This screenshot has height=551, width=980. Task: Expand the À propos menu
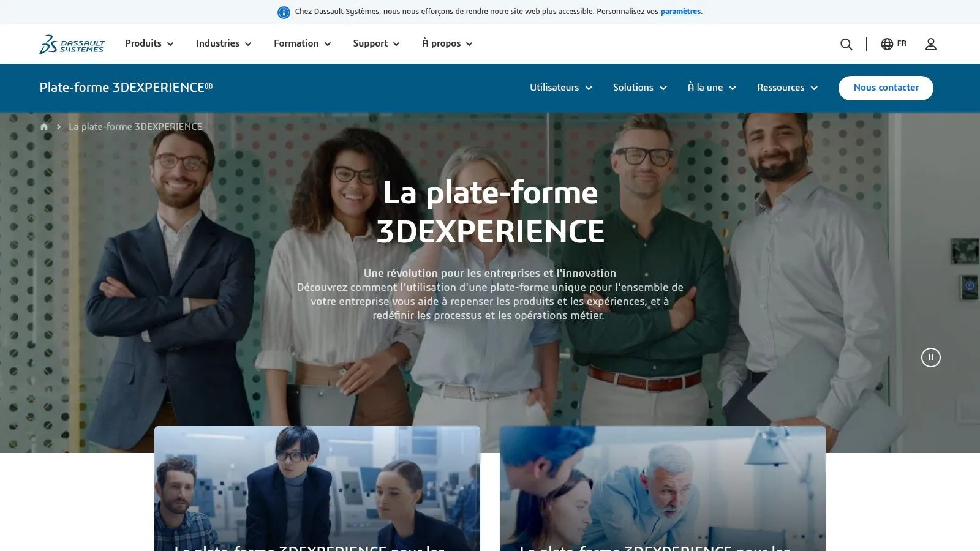(x=447, y=43)
